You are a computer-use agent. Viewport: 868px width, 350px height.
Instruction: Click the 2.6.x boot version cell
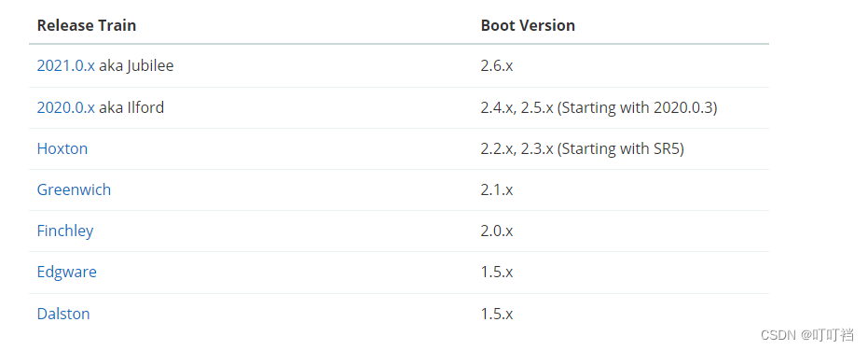[x=497, y=66]
